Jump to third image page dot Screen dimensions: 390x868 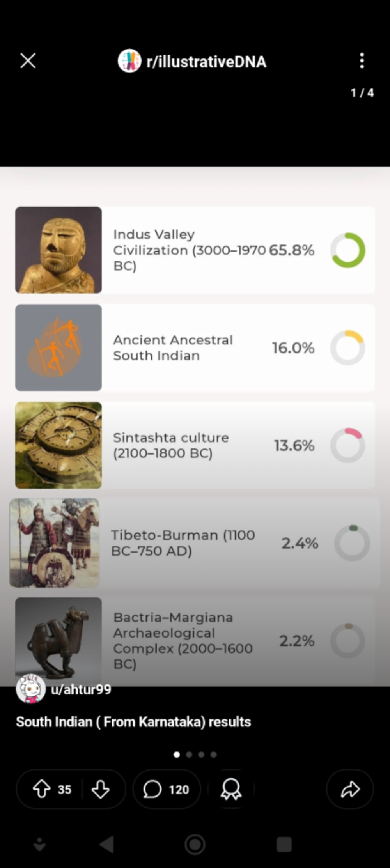tap(201, 755)
